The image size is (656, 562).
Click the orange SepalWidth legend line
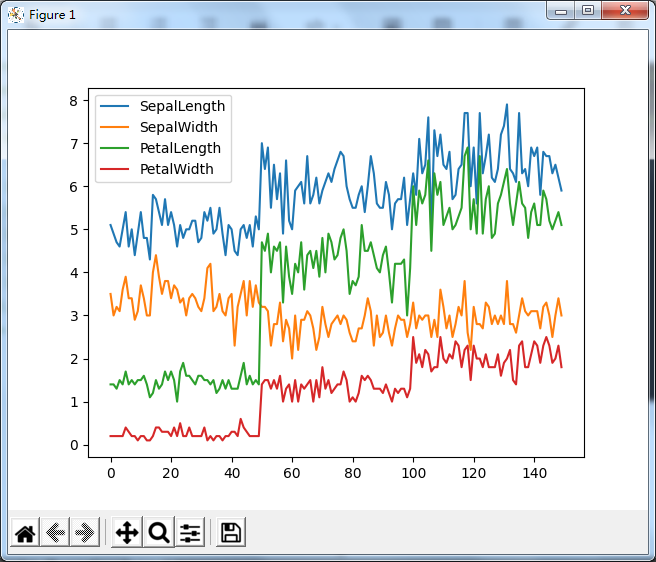click(115, 127)
